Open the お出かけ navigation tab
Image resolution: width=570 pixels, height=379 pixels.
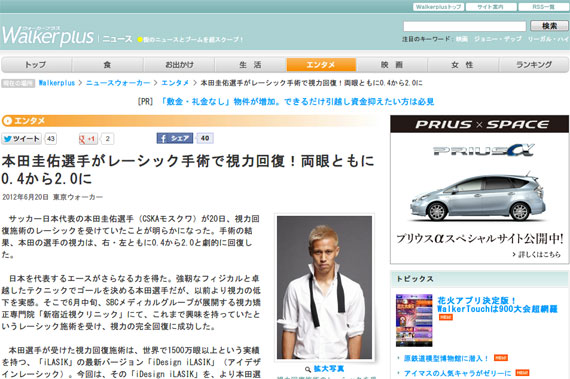click(x=179, y=65)
